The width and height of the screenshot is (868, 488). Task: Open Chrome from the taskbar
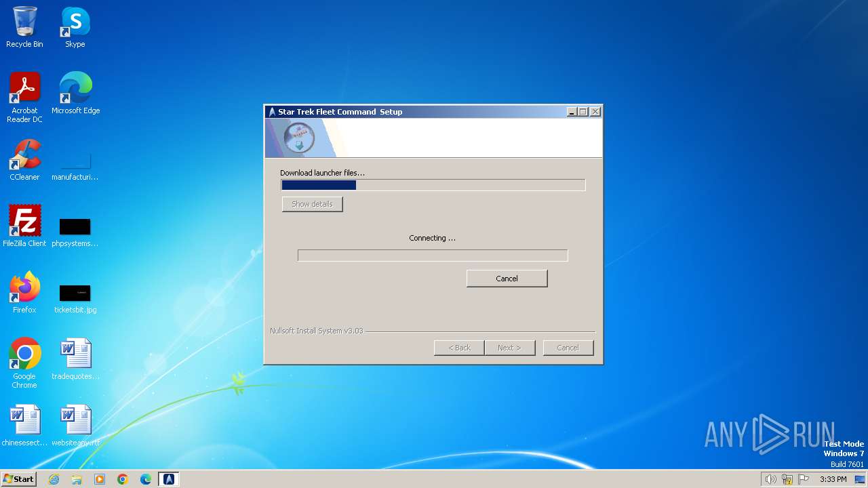[x=123, y=479]
